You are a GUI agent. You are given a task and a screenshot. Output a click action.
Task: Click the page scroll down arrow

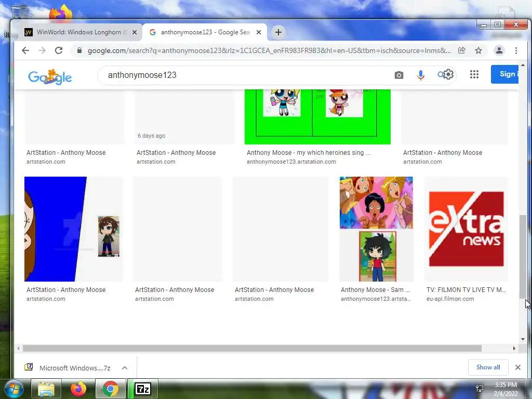pyautogui.click(x=523, y=339)
